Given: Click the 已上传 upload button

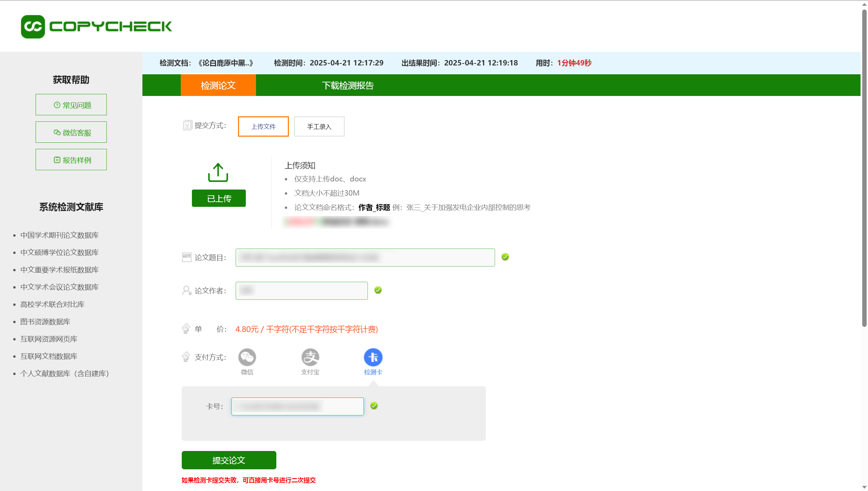Looking at the screenshot, I should pos(219,198).
